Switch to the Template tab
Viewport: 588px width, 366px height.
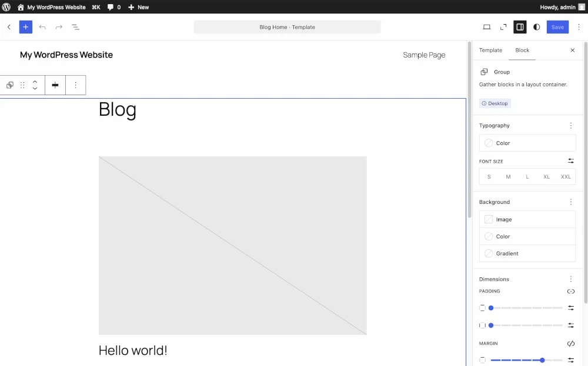pyautogui.click(x=490, y=50)
